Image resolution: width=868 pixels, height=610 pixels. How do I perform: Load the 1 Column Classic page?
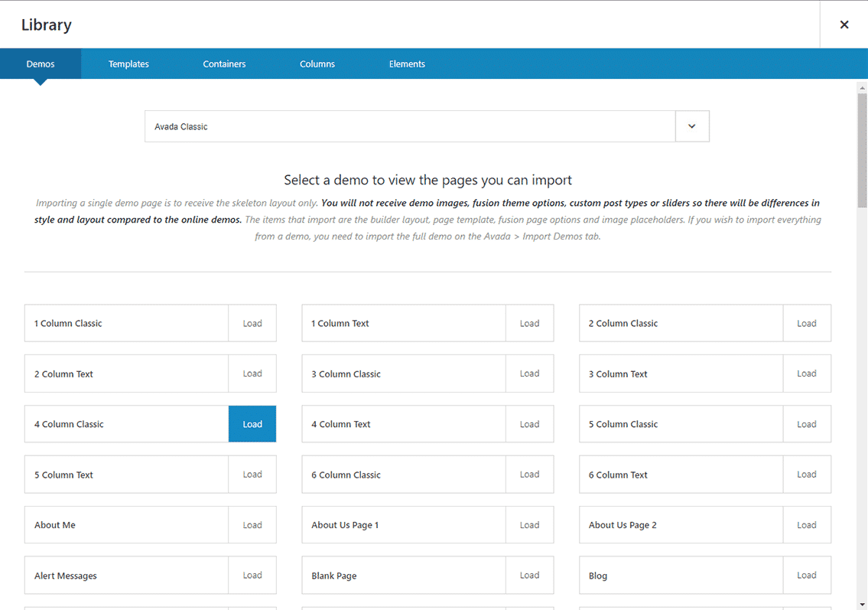point(252,323)
